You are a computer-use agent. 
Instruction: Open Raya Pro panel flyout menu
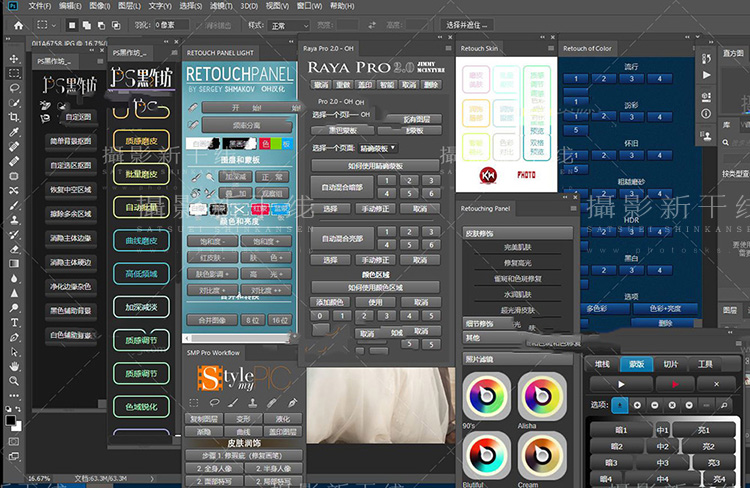tap(448, 48)
